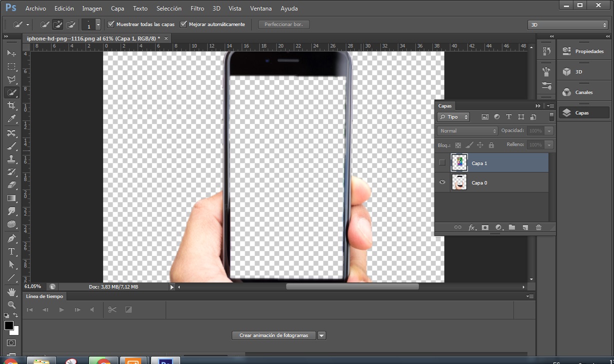Screen dimensions: 614x364
Task: Open the Imagen menu
Action: pyautogui.click(x=92, y=8)
